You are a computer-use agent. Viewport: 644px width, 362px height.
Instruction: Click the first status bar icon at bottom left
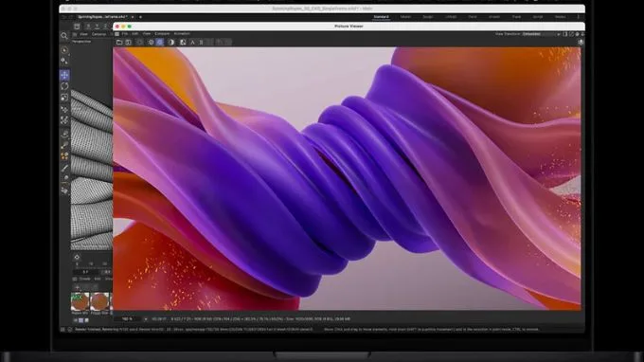pyautogui.click(x=63, y=329)
